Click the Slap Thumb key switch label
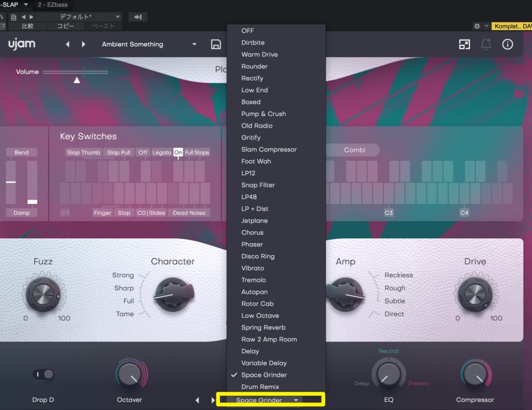Image resolution: width=532 pixels, height=410 pixels. 83,153
